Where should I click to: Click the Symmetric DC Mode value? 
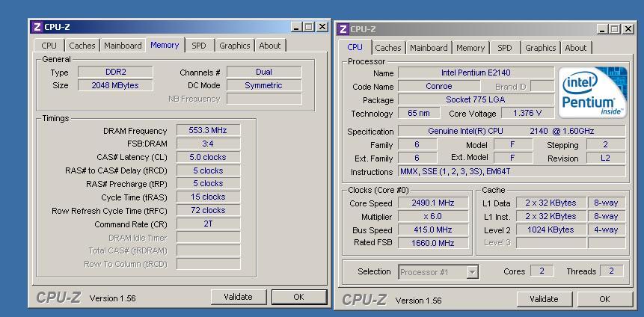coord(264,85)
